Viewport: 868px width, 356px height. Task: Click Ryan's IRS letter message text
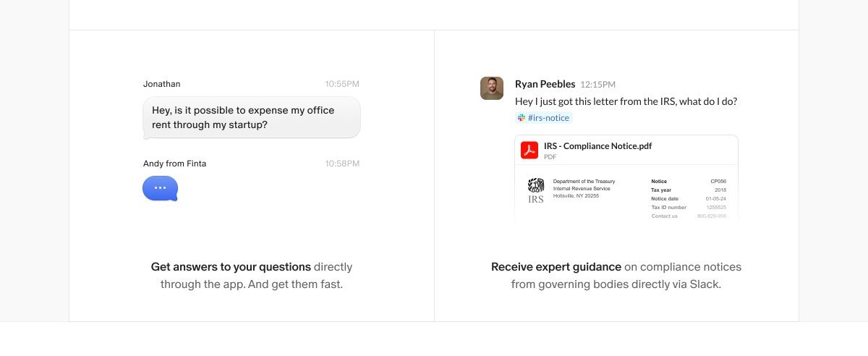[x=626, y=101]
